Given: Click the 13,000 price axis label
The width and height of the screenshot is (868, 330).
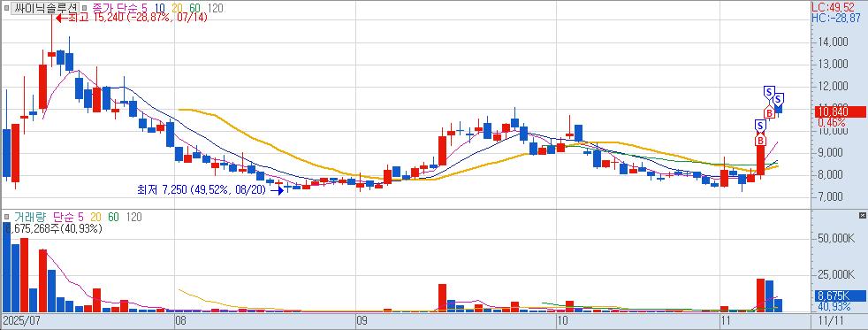Looking at the screenshot, I should [833, 64].
